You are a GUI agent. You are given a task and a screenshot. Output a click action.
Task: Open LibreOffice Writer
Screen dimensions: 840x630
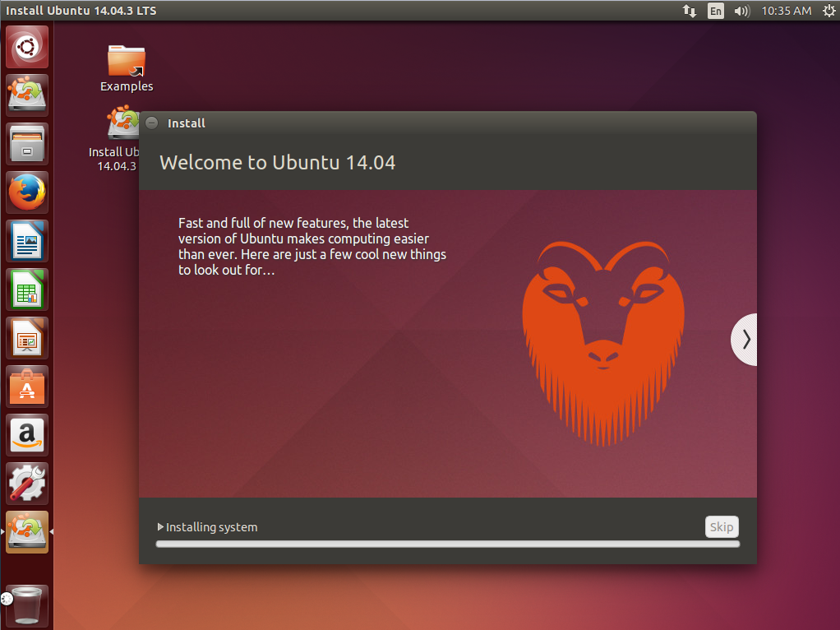pos(27,241)
